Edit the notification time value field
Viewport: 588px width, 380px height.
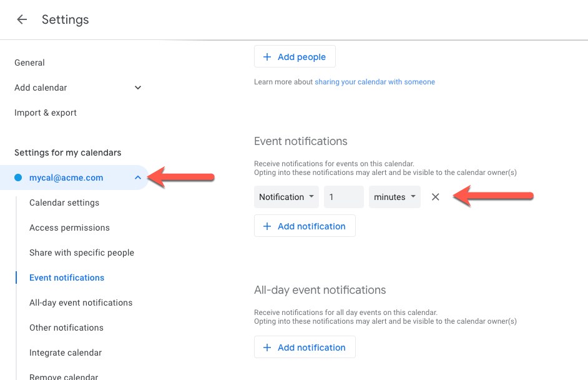point(344,197)
